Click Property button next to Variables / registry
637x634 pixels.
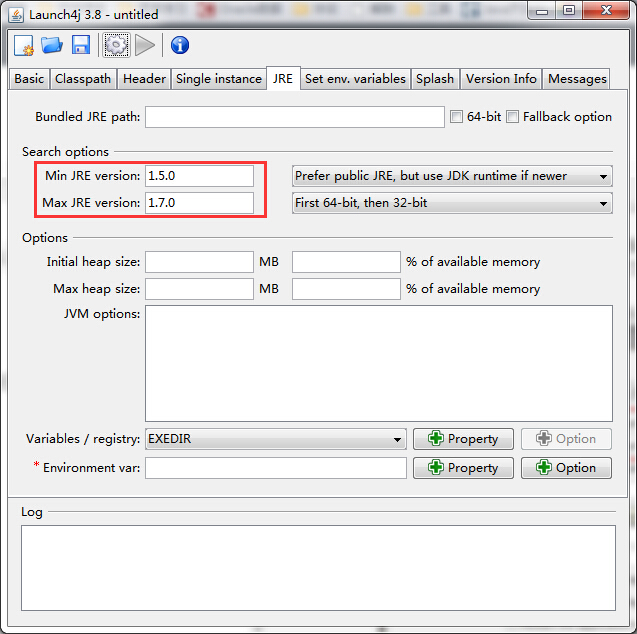463,439
